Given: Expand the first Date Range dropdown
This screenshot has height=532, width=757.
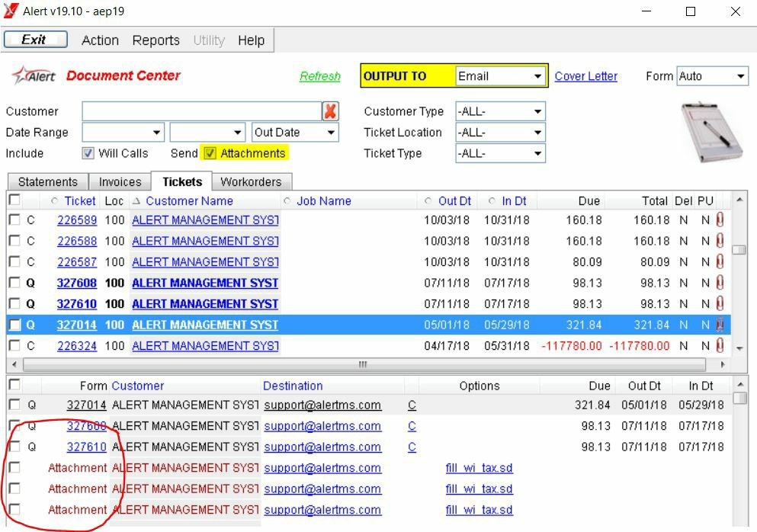Looking at the screenshot, I should 123,133.
